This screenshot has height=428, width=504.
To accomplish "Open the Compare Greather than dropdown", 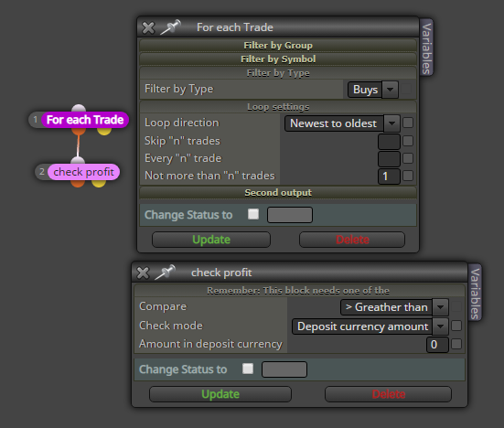I will point(394,307).
